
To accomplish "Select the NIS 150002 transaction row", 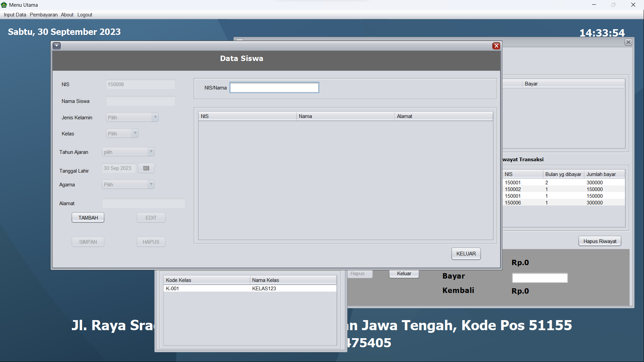I will pyautogui.click(x=563, y=189).
